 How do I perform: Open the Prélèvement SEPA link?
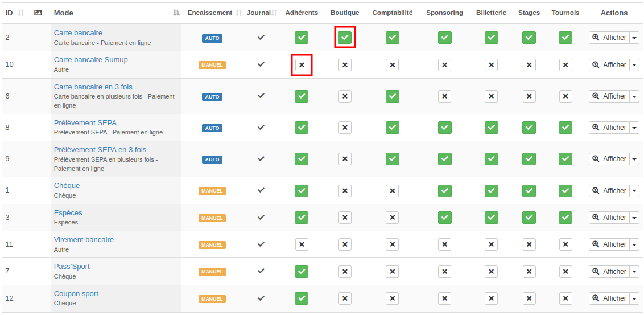point(85,123)
